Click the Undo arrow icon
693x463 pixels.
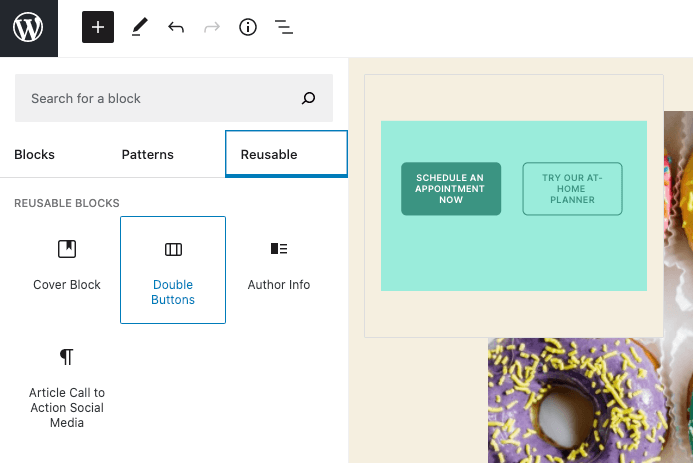(176, 28)
